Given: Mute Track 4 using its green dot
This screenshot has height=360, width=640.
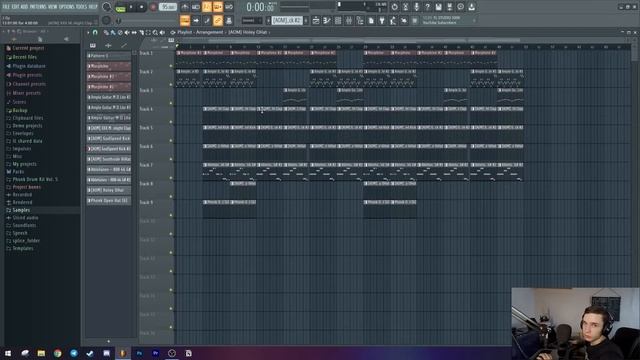Looking at the screenshot, I should (171, 122).
